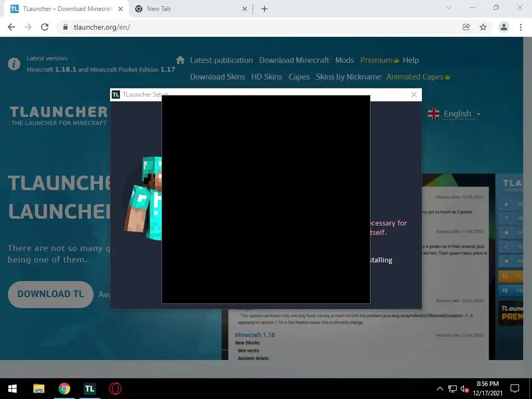Open the share page icon
The height and width of the screenshot is (399, 532).
tap(466, 27)
